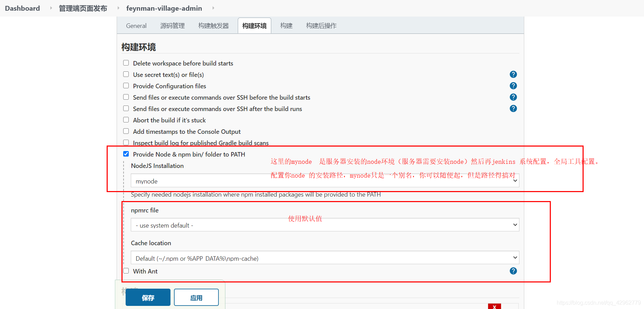The image size is (644, 309).
Task: Go to Dashboard breadcrumb link
Action: click(x=22, y=8)
